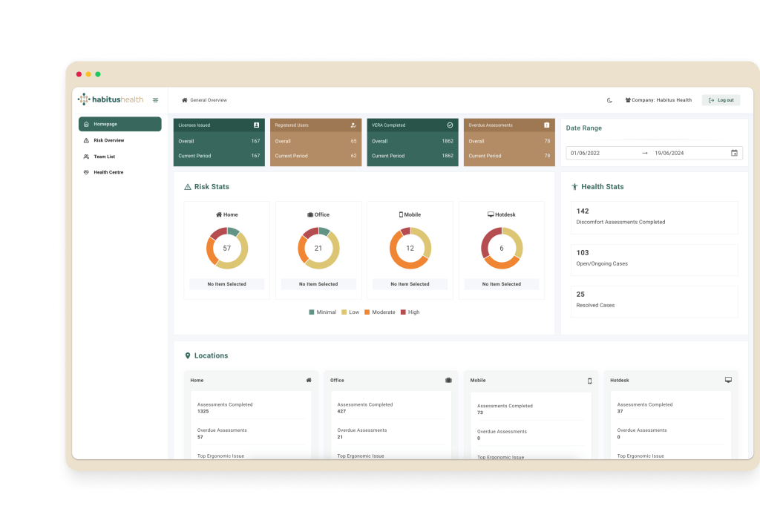Click the Log out button
This screenshot has height=532, width=760.
coord(721,100)
